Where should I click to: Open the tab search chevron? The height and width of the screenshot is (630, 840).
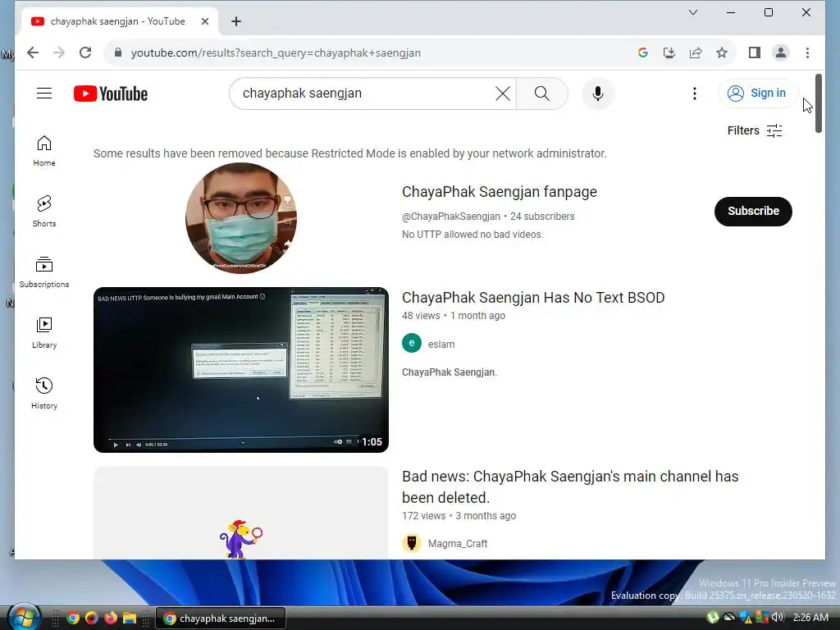click(692, 12)
